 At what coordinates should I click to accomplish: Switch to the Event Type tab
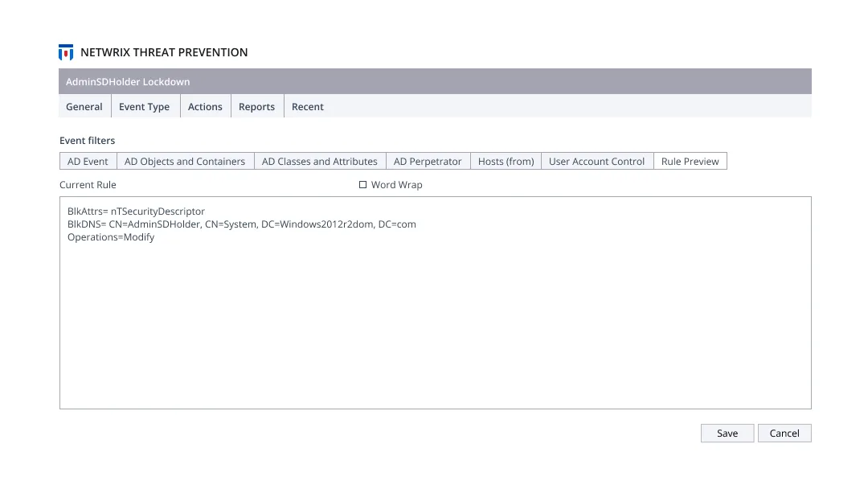pos(145,106)
